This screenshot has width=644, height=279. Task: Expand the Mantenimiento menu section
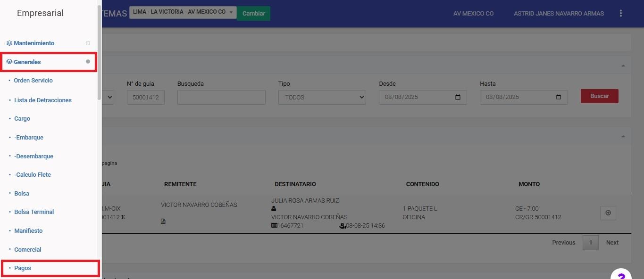[x=34, y=43]
